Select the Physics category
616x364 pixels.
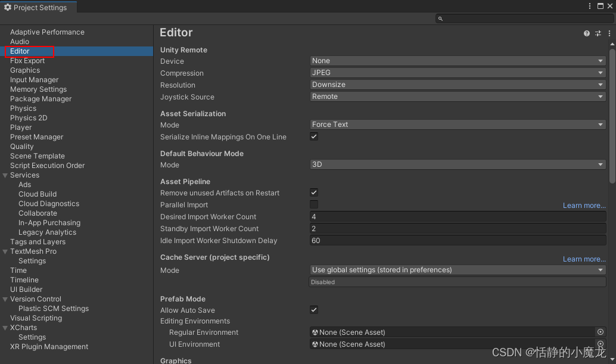[x=23, y=108]
